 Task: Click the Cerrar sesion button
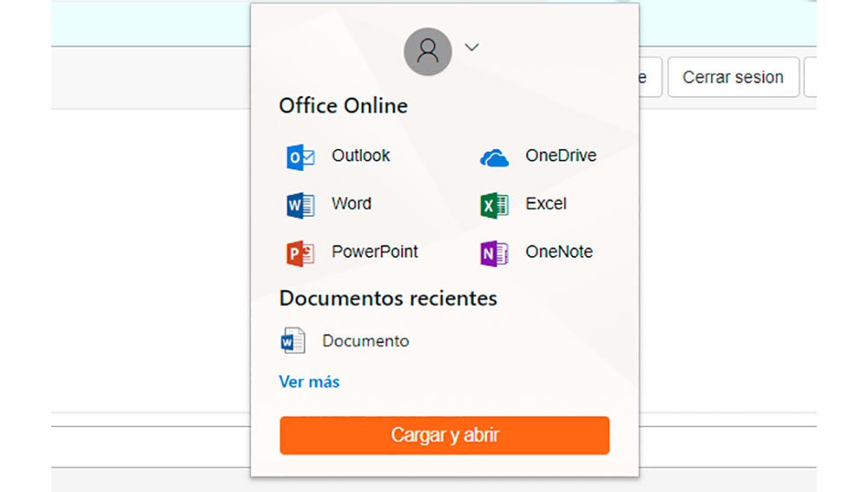[x=733, y=77]
